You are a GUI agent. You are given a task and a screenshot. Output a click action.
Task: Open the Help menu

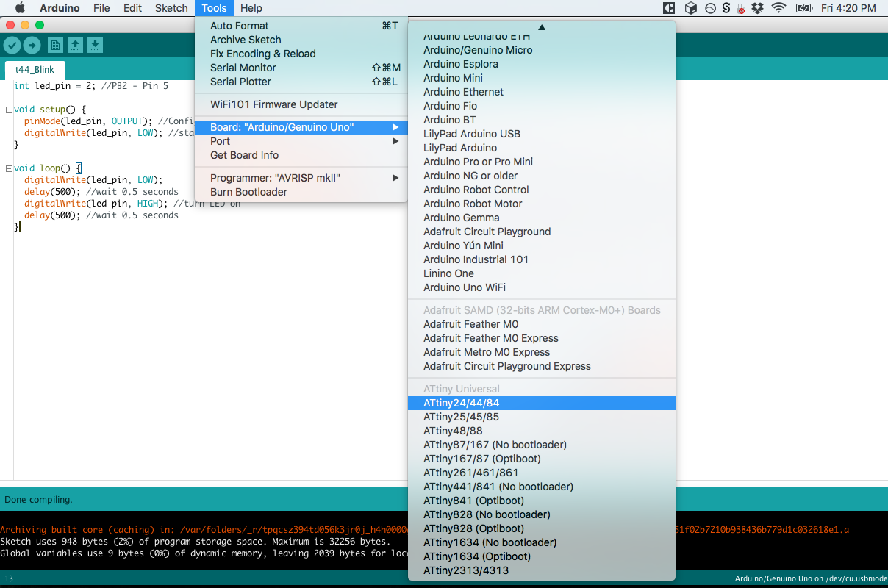click(x=251, y=8)
